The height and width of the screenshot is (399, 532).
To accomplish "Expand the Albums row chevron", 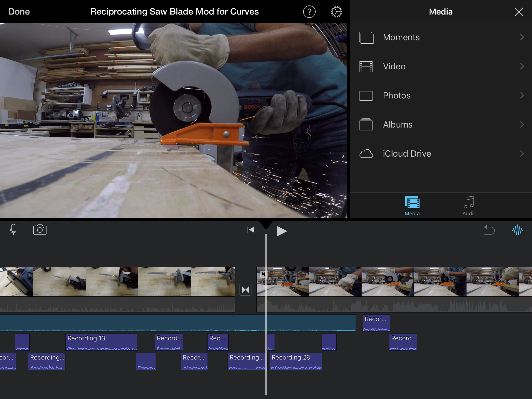I will (x=522, y=125).
